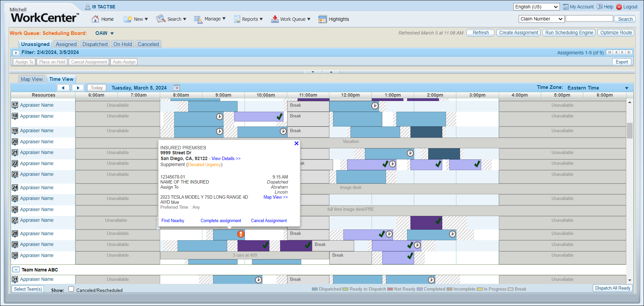Click the View Details link in popup
The width and height of the screenshot is (644, 306).
click(x=226, y=159)
